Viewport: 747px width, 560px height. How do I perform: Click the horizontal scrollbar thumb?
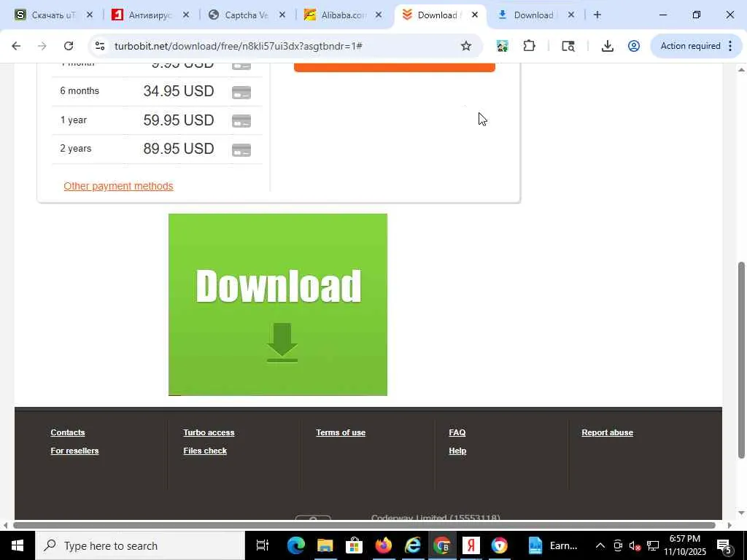[365, 525]
